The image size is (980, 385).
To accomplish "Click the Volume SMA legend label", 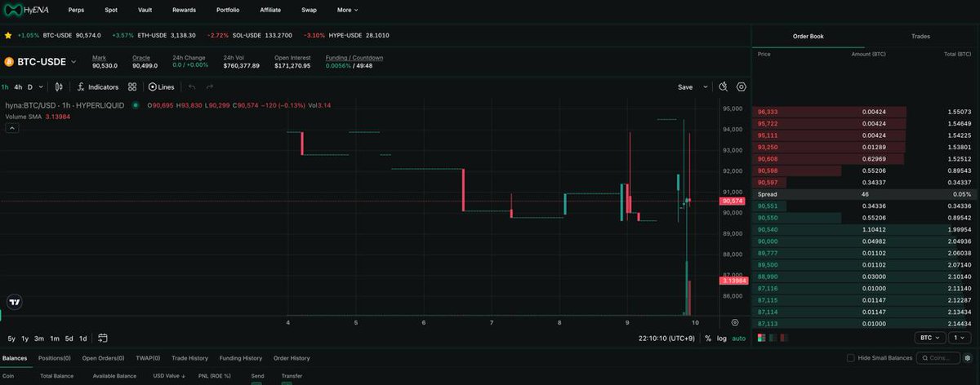I will pyautogui.click(x=24, y=117).
